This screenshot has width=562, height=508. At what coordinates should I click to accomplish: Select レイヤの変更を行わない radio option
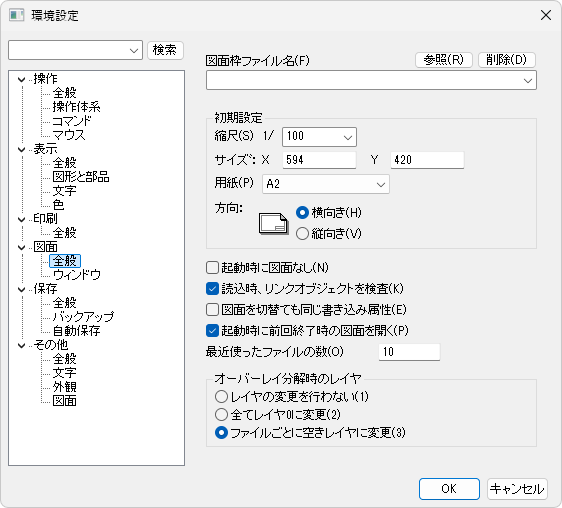click(221, 397)
